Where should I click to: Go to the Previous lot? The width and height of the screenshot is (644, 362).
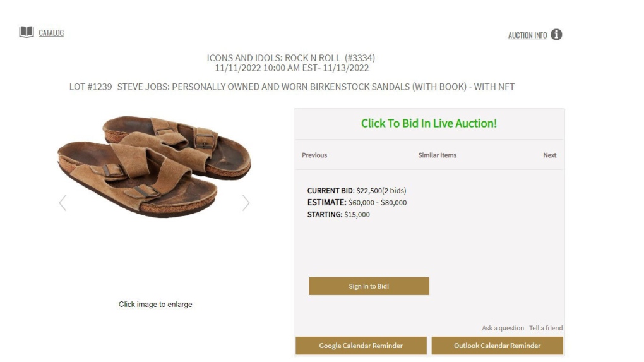[314, 155]
